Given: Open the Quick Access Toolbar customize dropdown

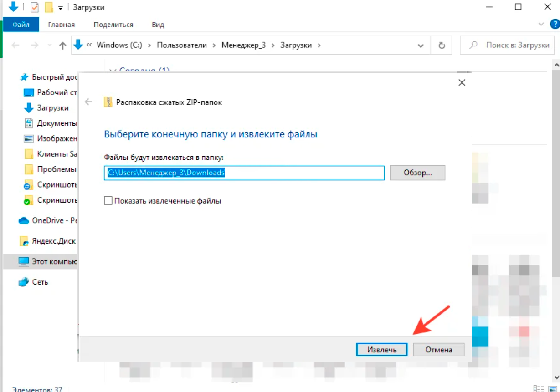Looking at the screenshot, I should pos(60,8).
